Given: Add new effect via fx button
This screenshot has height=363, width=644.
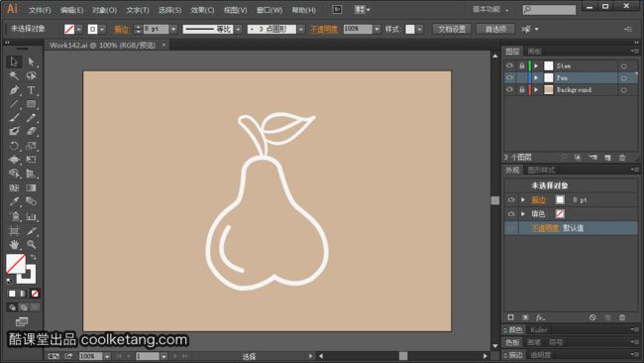Looking at the screenshot, I should click(x=540, y=317).
